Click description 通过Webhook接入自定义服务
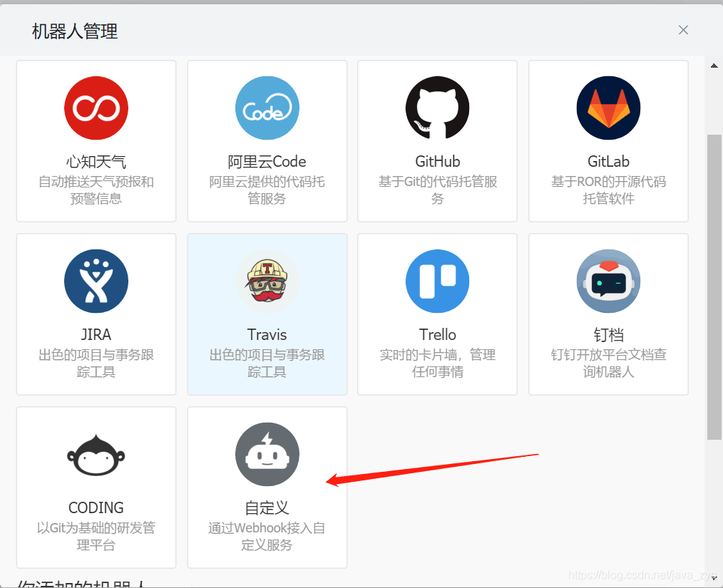The width and height of the screenshot is (723, 588). click(267, 537)
